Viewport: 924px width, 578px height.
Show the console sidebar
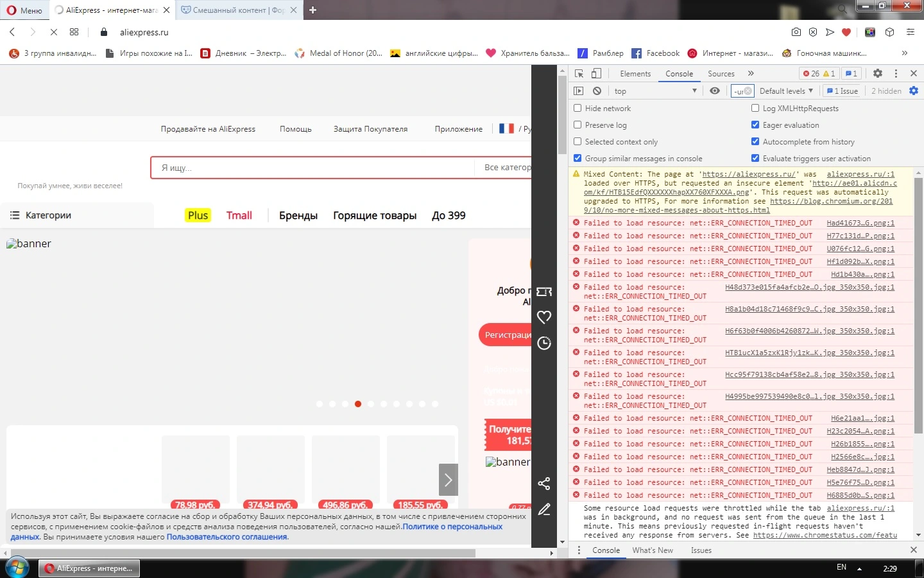coord(579,91)
